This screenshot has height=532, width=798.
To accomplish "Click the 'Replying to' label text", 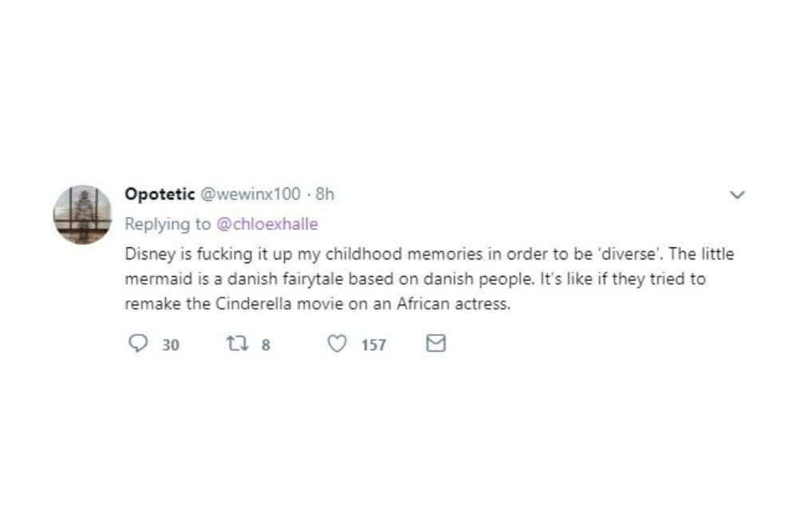I will click(168, 224).
